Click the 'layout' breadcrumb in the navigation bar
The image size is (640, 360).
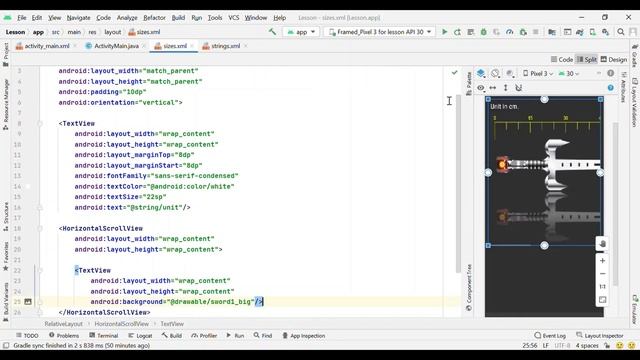pyautogui.click(x=112, y=32)
